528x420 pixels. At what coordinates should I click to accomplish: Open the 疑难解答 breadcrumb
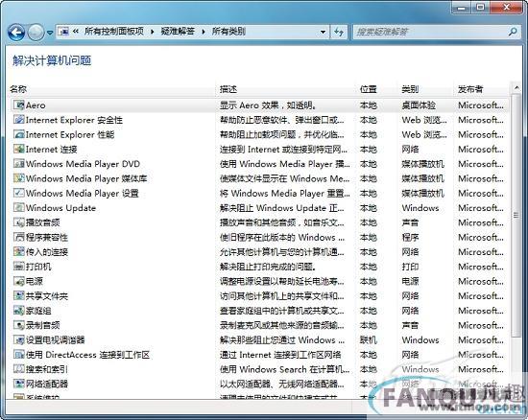[178, 32]
